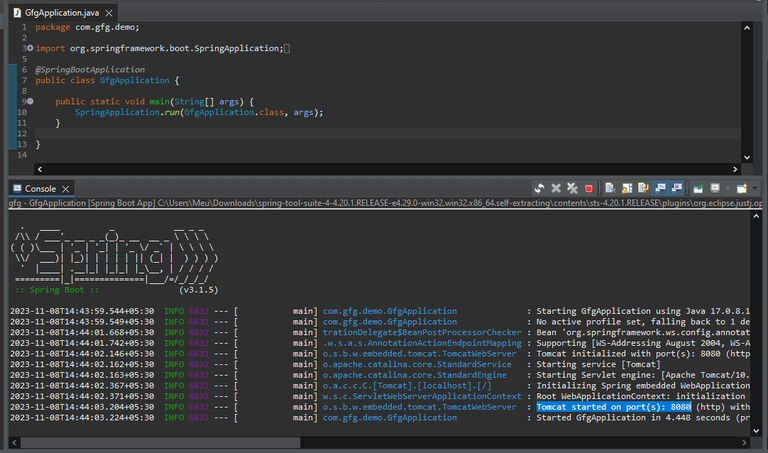This screenshot has height=453, width=768.
Task: Open a new console view
Action: (x=741, y=188)
